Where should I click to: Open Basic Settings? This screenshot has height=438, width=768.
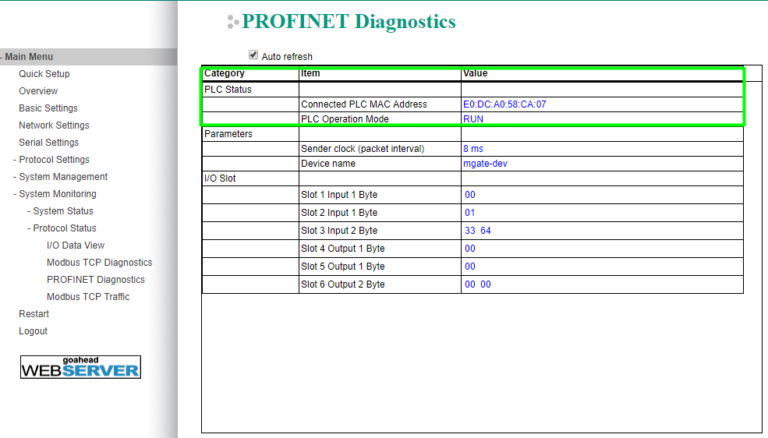tap(48, 108)
